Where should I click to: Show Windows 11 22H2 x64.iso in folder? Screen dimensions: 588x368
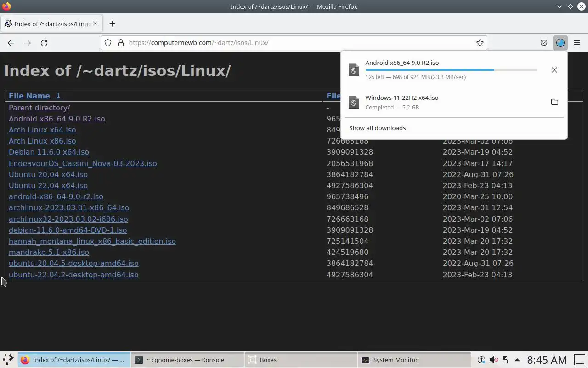click(x=554, y=102)
